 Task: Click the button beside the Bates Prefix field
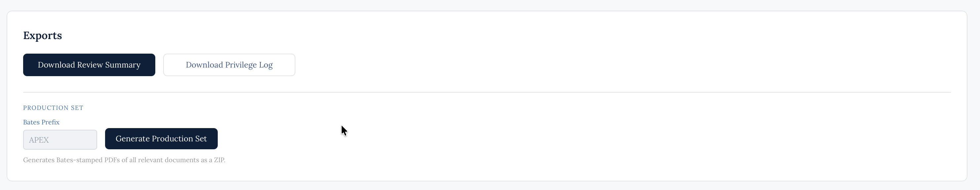click(x=161, y=139)
